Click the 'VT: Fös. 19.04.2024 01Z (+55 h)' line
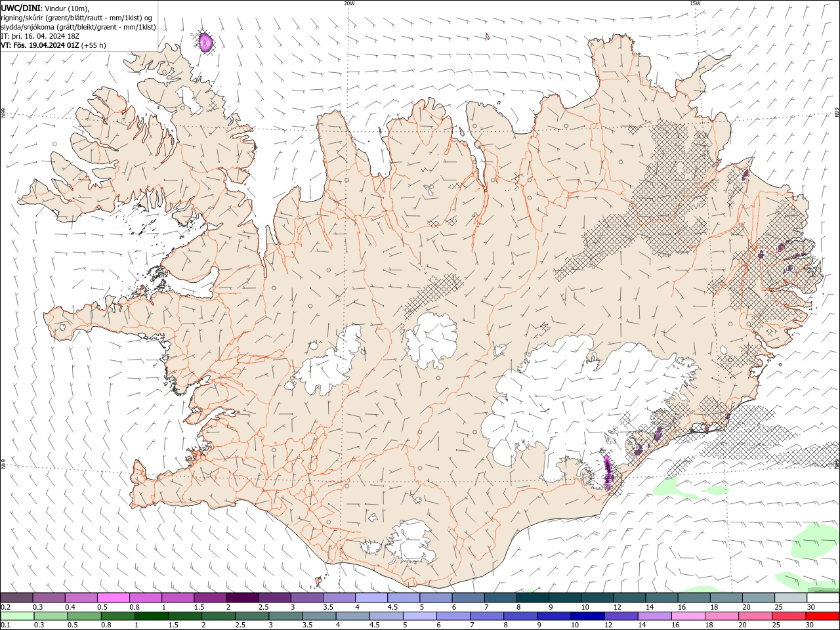Viewport: 840px width, 630px height. (54, 45)
